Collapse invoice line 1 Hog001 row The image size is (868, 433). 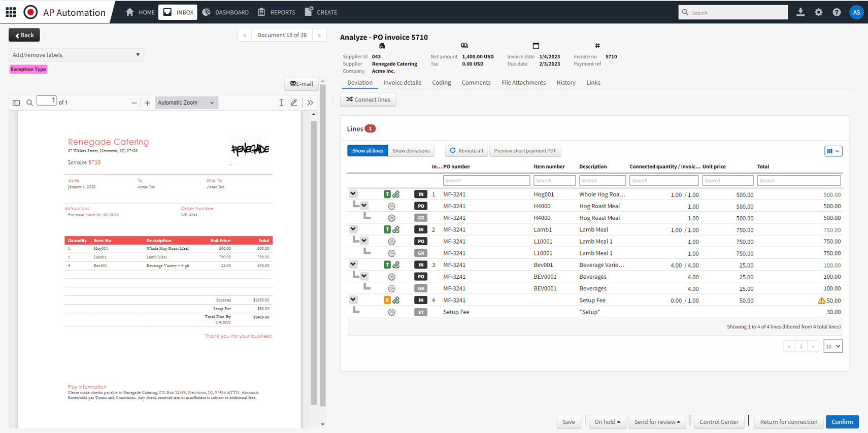[x=353, y=194]
